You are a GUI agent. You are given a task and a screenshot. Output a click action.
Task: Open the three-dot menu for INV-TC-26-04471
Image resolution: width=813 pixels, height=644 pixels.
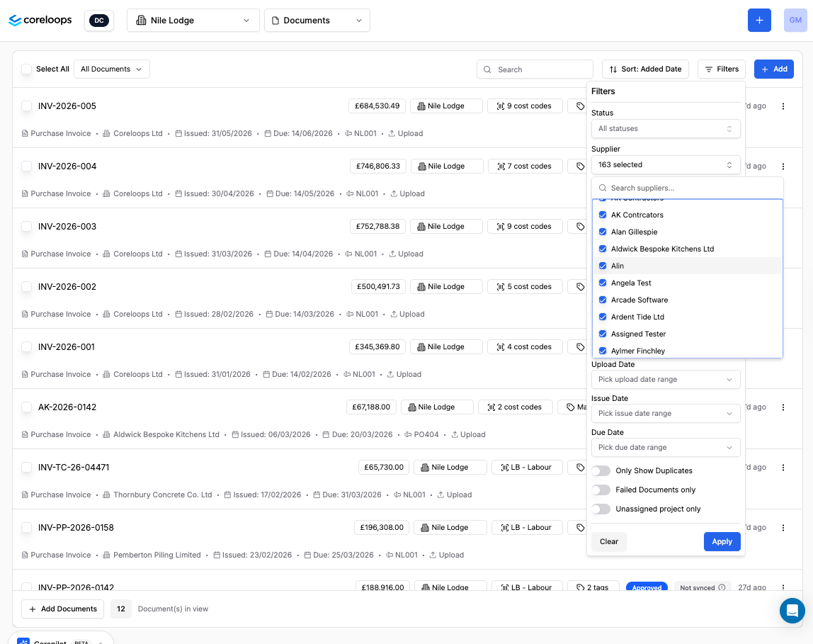tap(783, 467)
